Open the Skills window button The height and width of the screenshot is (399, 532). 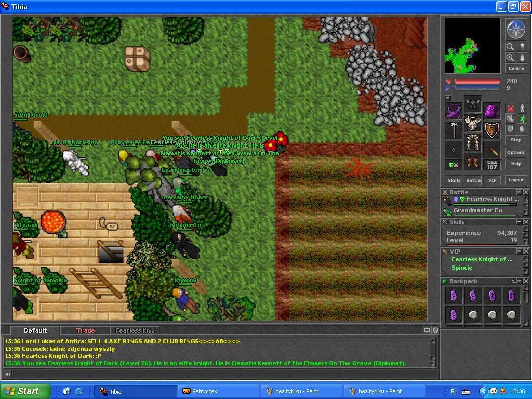(454, 180)
